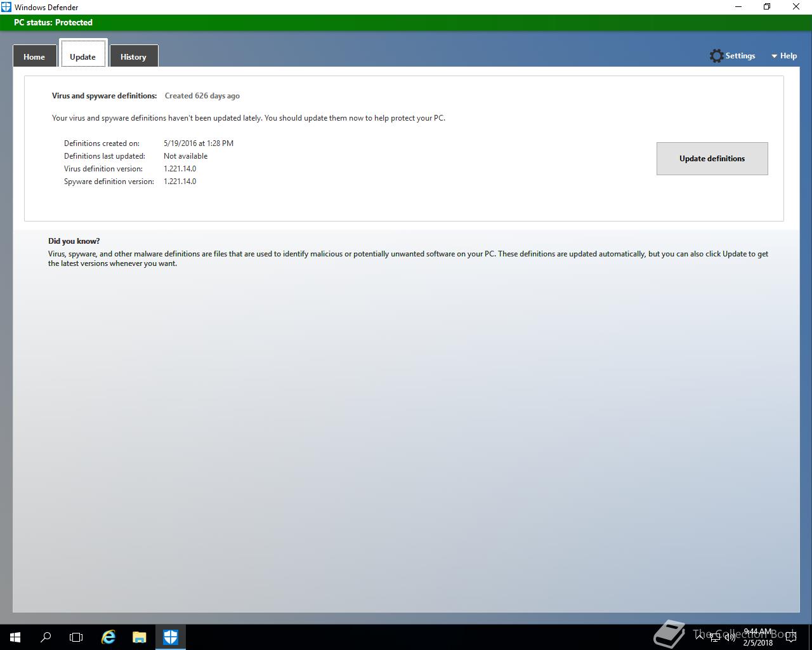Click the '5/19/2016 at 1:28 PM' value

pos(199,143)
